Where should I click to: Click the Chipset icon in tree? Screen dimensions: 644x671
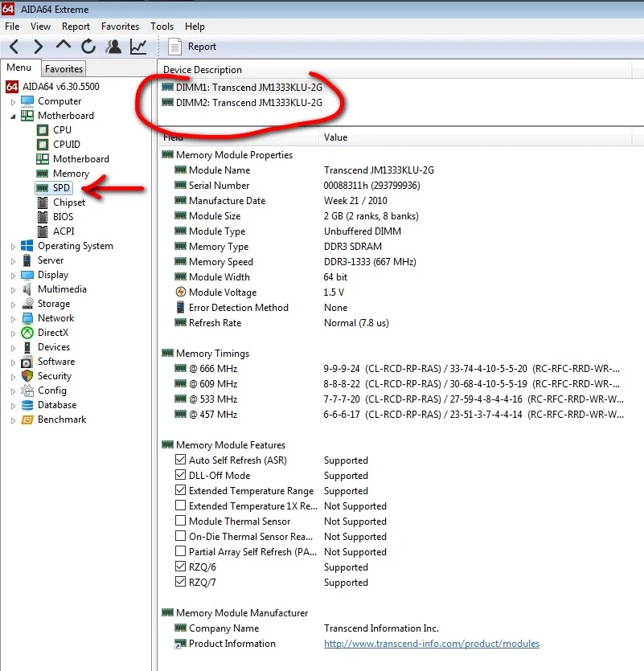coord(43,203)
